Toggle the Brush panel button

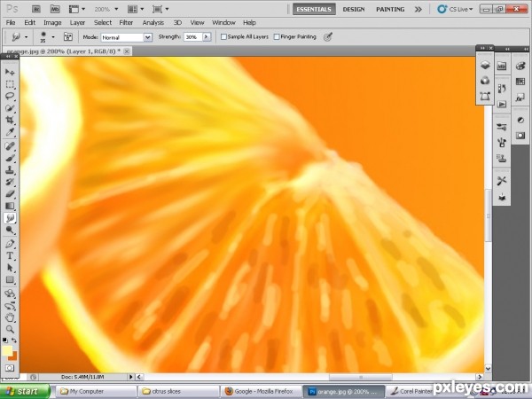tap(68, 36)
